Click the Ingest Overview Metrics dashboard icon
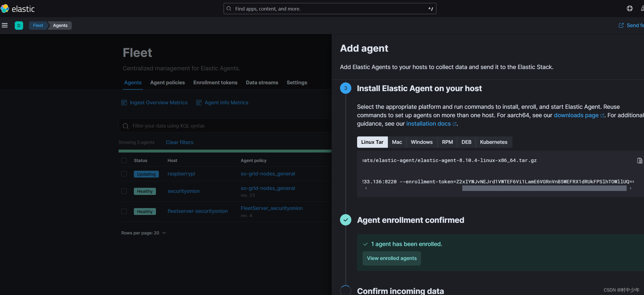The width and height of the screenshot is (644, 295). [124, 102]
